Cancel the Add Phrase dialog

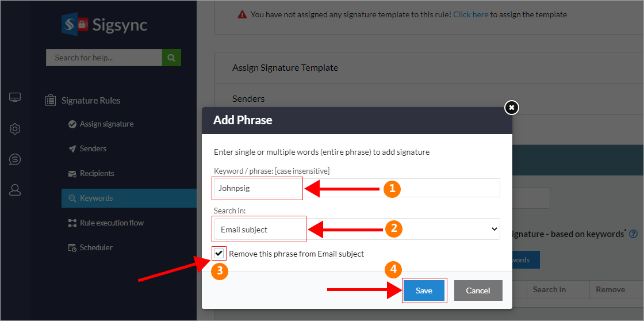(x=478, y=291)
